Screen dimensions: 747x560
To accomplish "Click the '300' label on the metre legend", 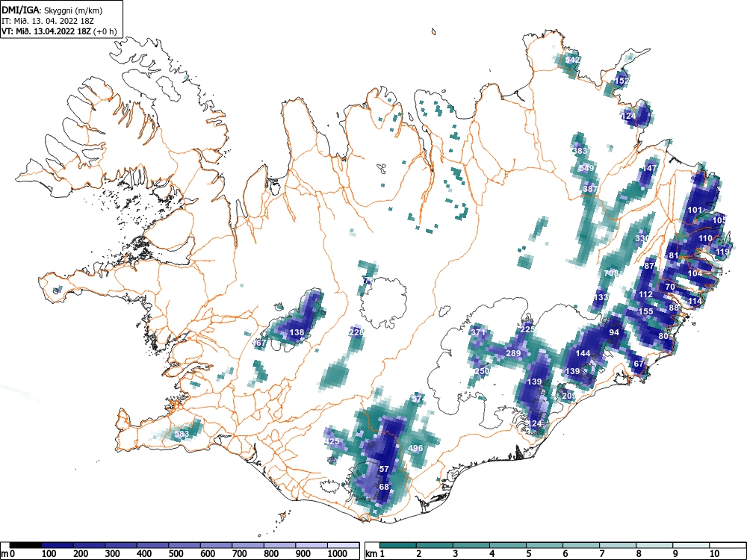I will (x=113, y=554).
